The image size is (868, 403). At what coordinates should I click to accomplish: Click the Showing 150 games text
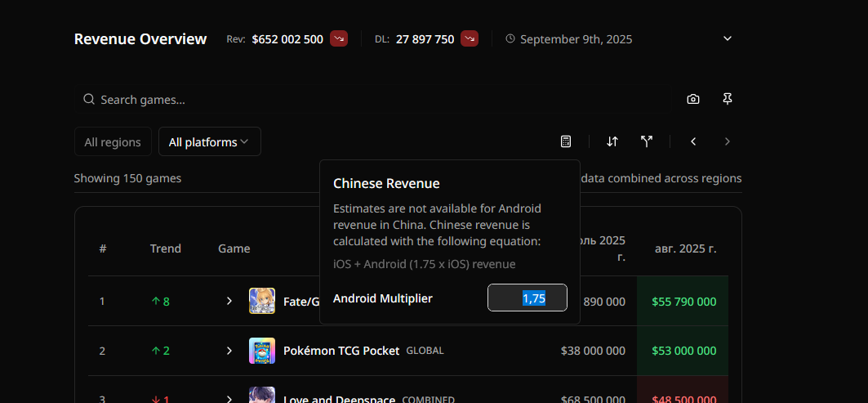pos(128,178)
